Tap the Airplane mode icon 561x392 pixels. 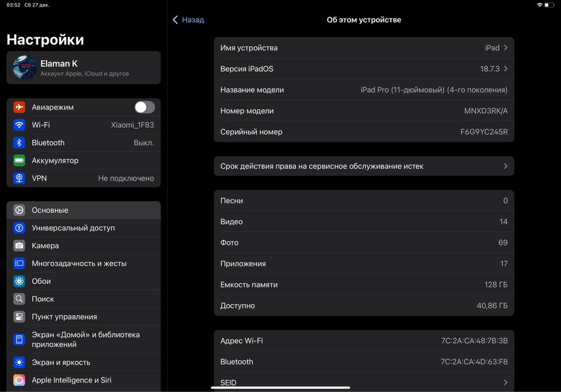click(x=19, y=107)
